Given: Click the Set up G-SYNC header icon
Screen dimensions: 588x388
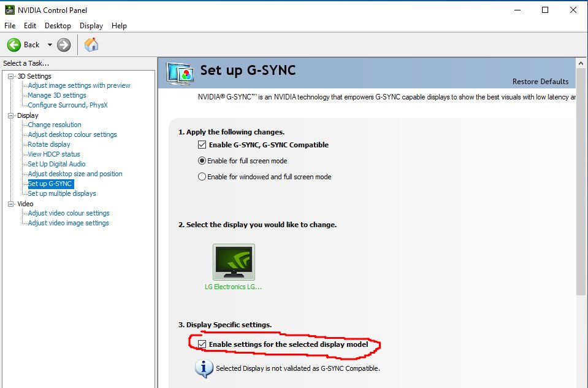Looking at the screenshot, I should (181, 74).
